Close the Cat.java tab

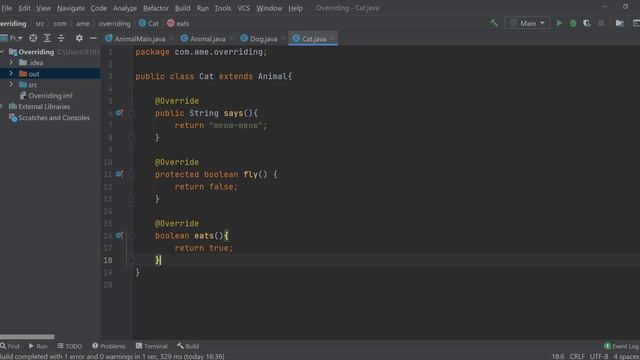[333, 38]
